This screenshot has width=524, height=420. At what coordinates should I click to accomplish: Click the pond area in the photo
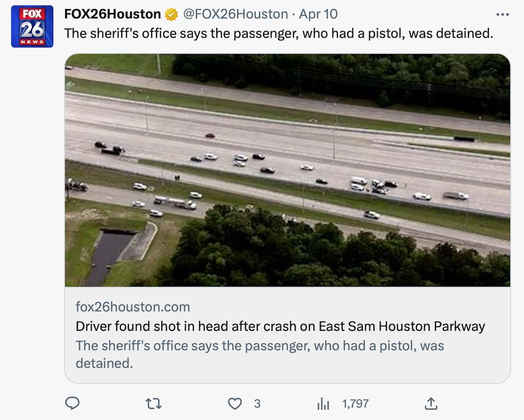coord(107,255)
